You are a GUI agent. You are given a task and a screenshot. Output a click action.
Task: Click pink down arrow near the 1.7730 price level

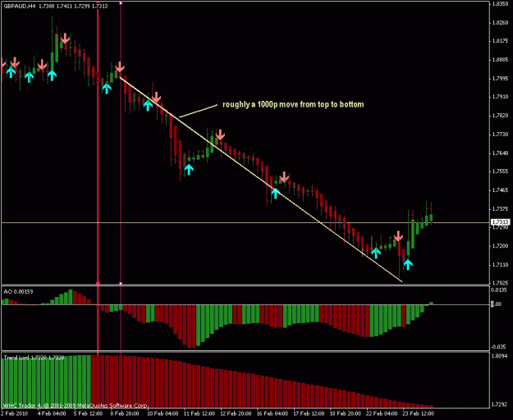pos(220,135)
